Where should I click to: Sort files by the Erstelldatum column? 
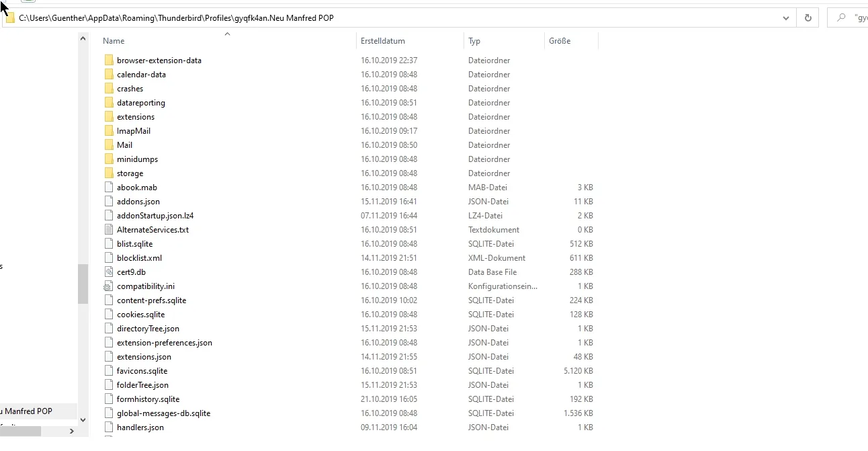pos(383,41)
